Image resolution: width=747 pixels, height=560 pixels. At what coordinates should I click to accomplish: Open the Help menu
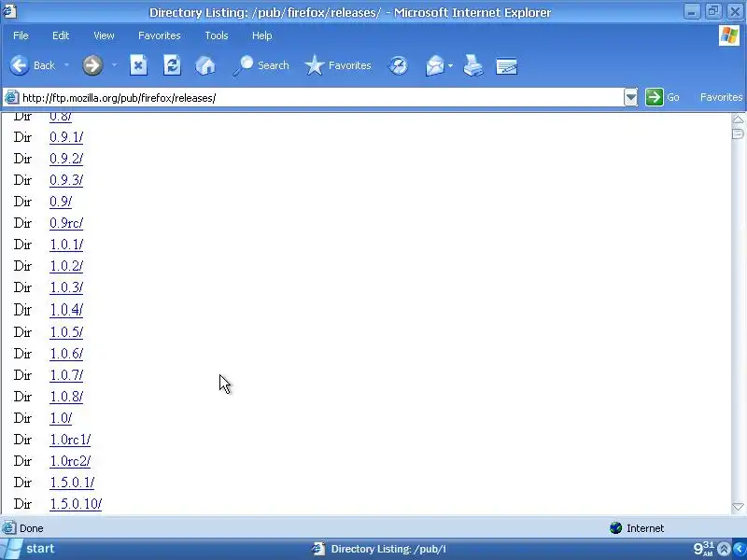(261, 35)
